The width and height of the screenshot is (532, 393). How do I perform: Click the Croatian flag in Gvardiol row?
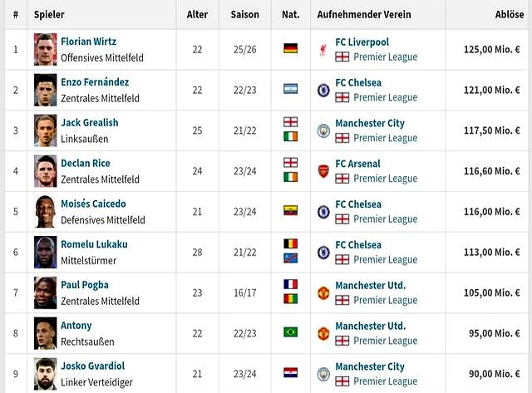(290, 373)
